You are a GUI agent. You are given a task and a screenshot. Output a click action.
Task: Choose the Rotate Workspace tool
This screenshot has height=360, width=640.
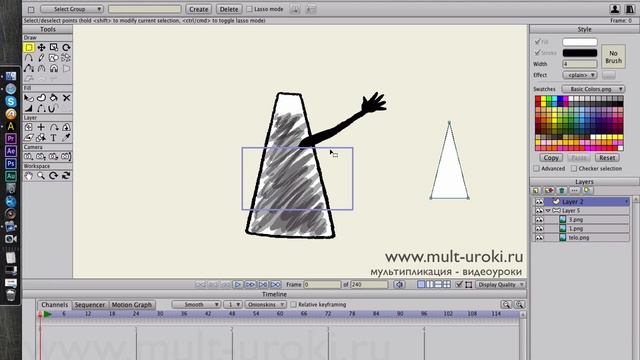53,176
